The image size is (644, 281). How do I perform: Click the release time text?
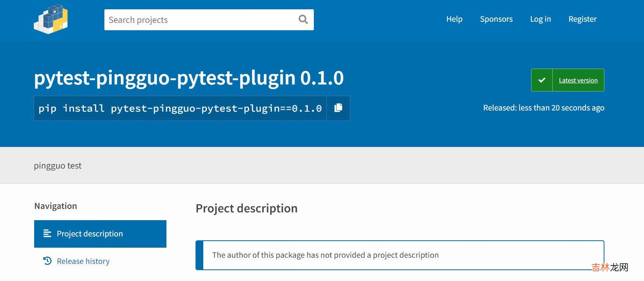tap(544, 108)
